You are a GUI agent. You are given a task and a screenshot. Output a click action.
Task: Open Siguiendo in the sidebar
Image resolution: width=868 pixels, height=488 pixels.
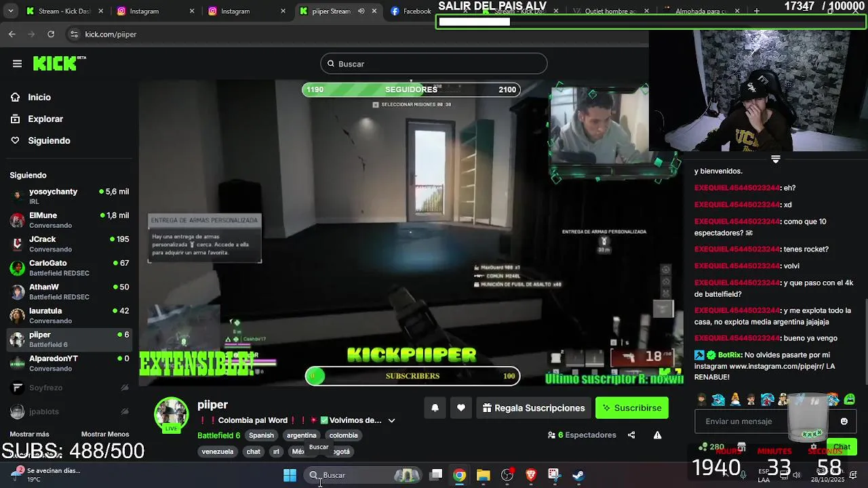[49, 140]
